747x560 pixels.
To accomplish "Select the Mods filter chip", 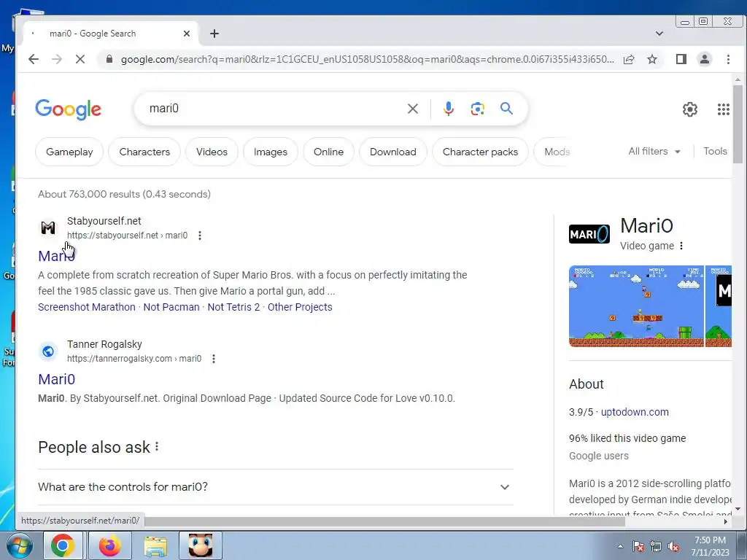I will pyautogui.click(x=553, y=152).
